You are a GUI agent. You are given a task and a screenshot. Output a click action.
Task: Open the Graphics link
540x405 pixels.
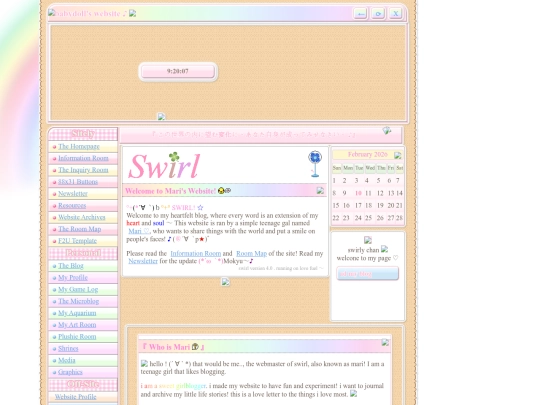pyautogui.click(x=70, y=372)
